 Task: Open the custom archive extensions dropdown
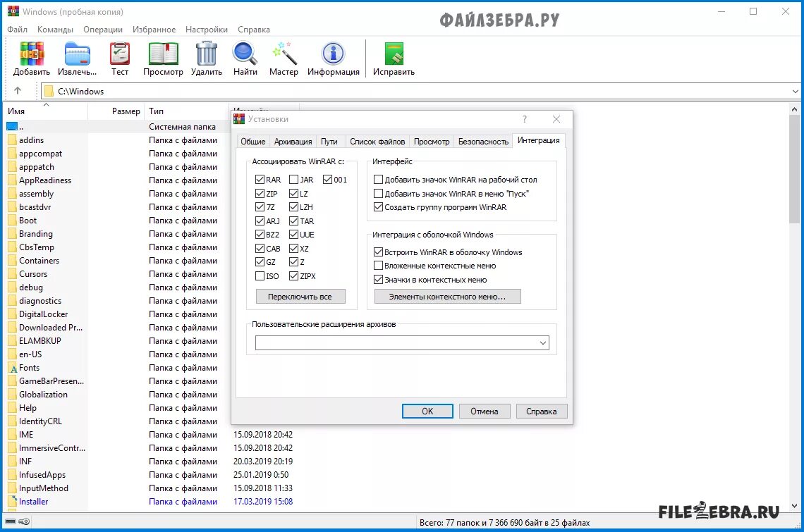[x=543, y=342]
